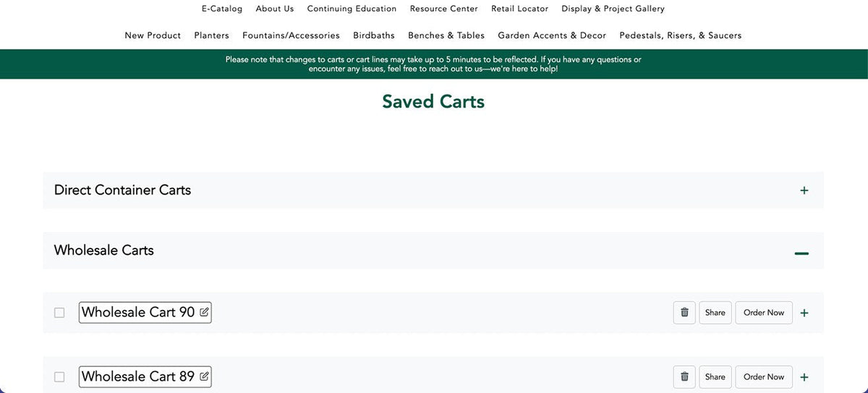
Task: Edit the Wholesale Cart 89 name pencil icon
Action: [204, 376]
